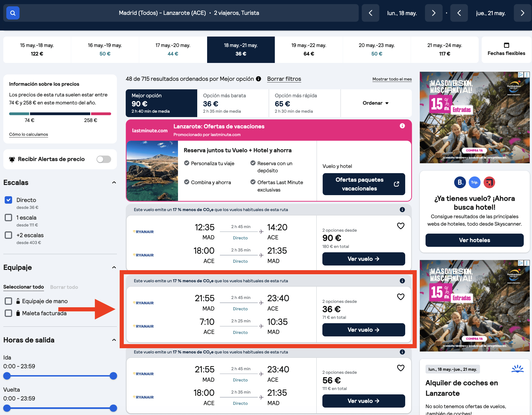This screenshot has height=415, width=532.
Task: Collapse the Escalas section
Action: (x=114, y=182)
